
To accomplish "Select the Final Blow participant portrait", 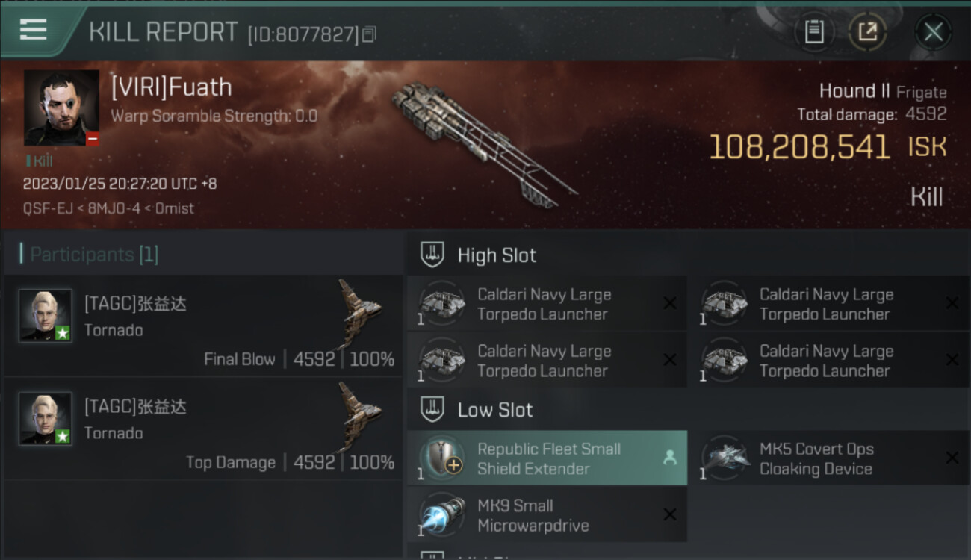I will point(46,315).
